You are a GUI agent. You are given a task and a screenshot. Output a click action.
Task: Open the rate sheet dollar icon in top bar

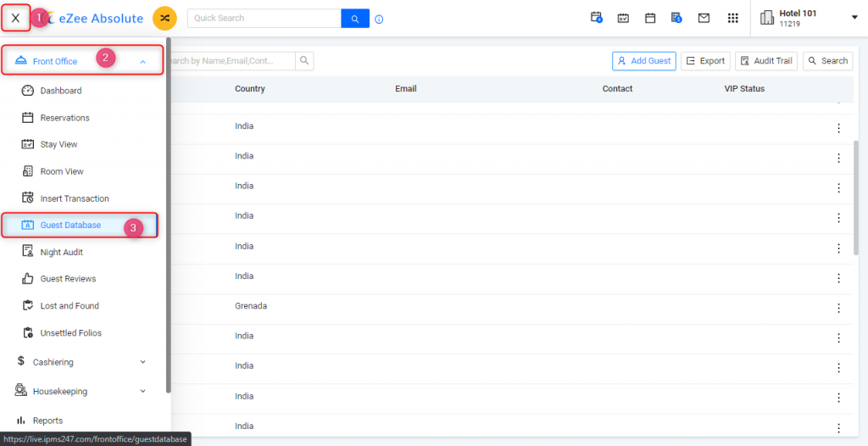point(676,18)
